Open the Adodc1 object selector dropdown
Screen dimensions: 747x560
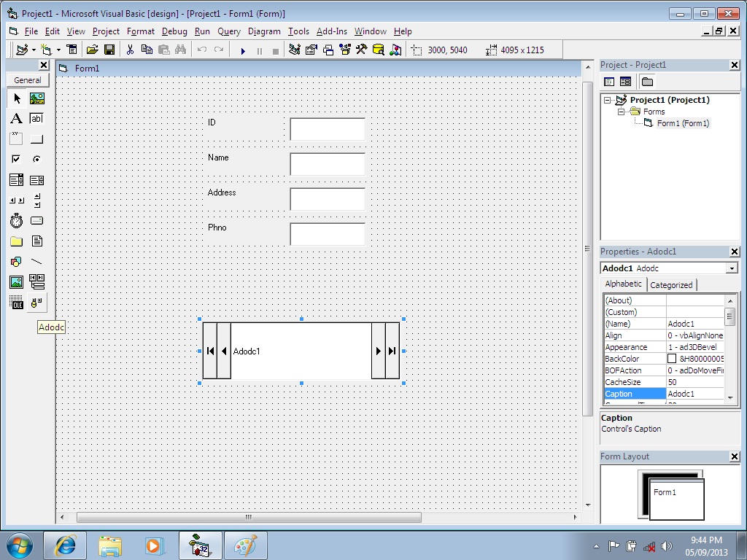click(732, 268)
